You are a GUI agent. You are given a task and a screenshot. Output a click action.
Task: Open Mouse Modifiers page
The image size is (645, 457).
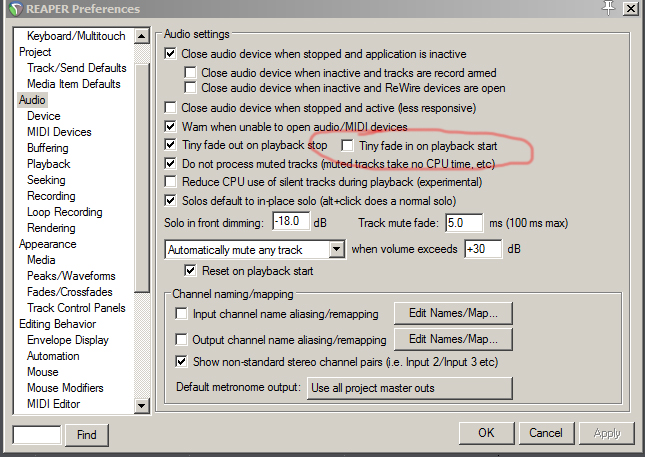pyautogui.click(x=65, y=388)
